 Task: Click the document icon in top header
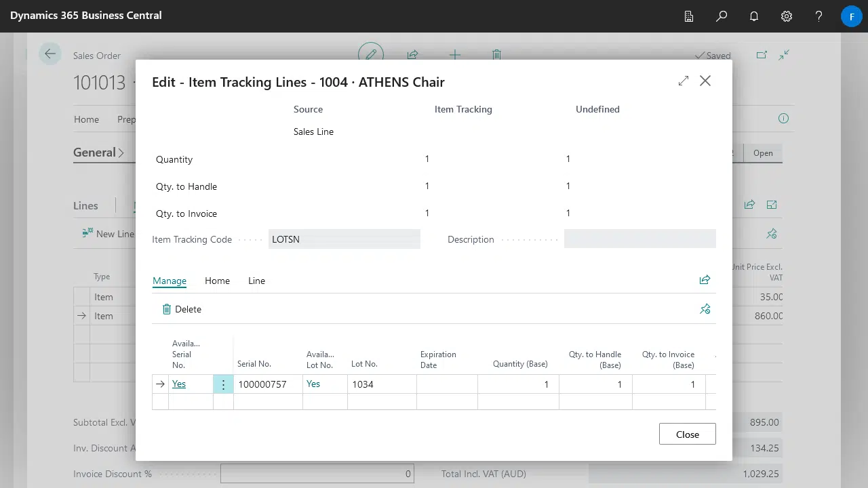[x=689, y=16]
